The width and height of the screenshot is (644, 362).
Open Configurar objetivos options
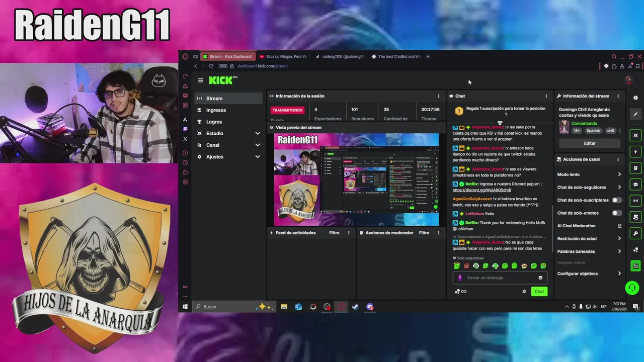[589, 274]
